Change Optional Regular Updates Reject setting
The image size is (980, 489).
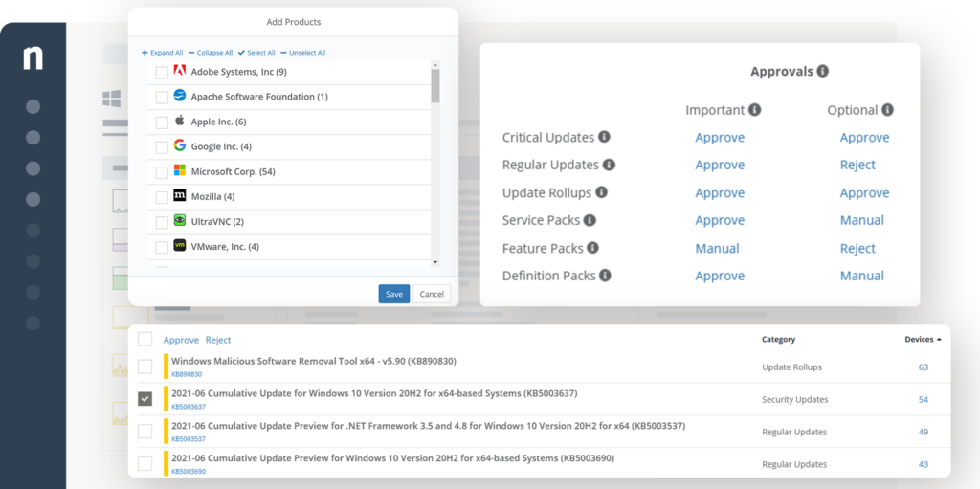[857, 165]
